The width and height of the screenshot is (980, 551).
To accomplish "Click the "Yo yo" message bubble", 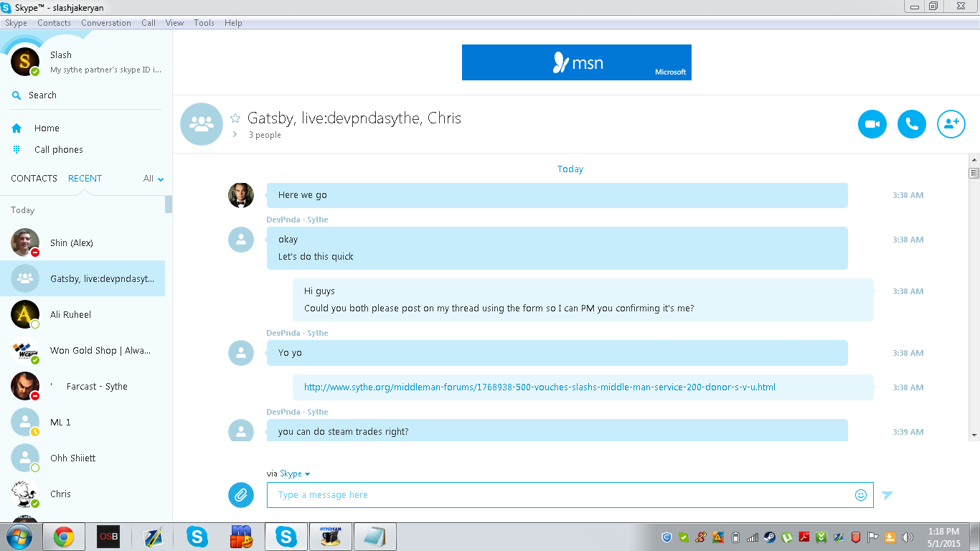I will (x=557, y=353).
